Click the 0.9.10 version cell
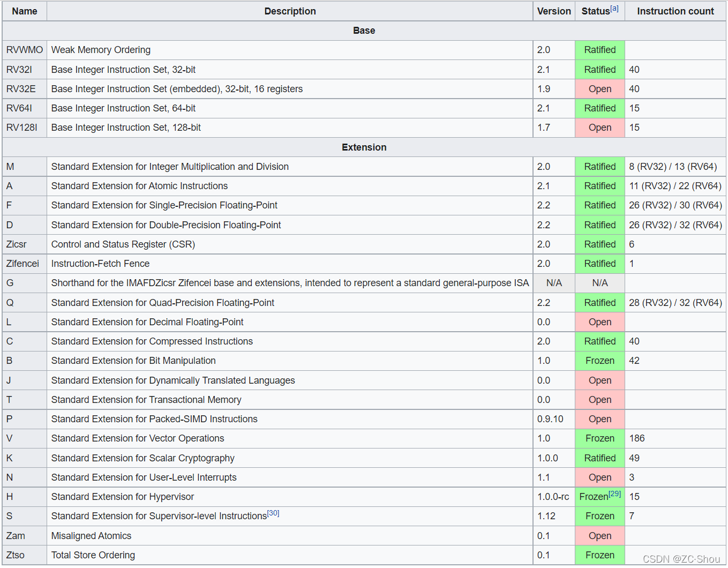 click(x=554, y=419)
